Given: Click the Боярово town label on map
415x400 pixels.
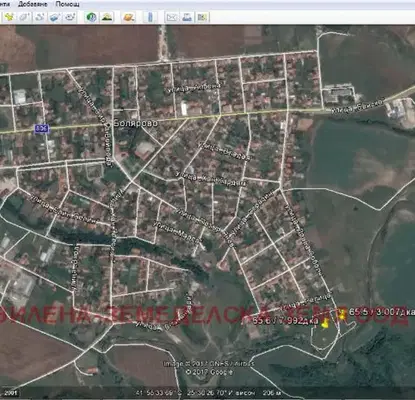Looking at the screenshot, I should point(135,123).
